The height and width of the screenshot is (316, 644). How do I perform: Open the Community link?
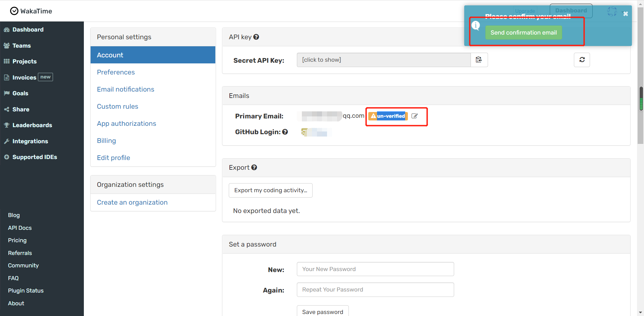pos(23,265)
